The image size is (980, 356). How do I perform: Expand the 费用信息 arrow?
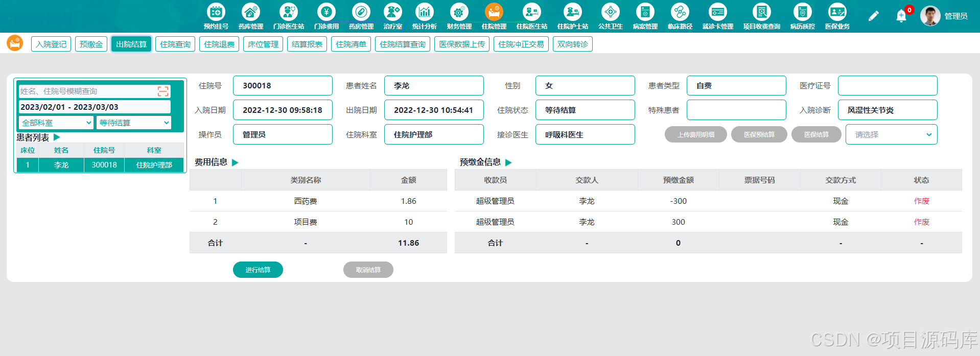click(235, 162)
